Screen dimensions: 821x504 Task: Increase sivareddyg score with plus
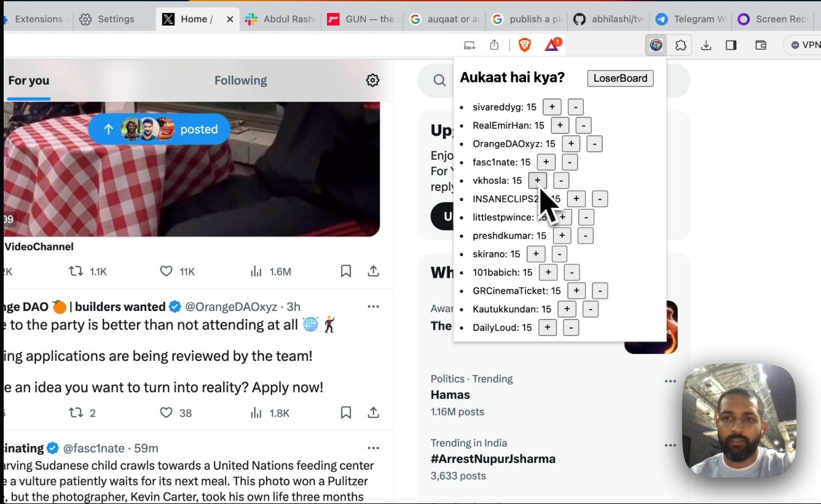552,107
